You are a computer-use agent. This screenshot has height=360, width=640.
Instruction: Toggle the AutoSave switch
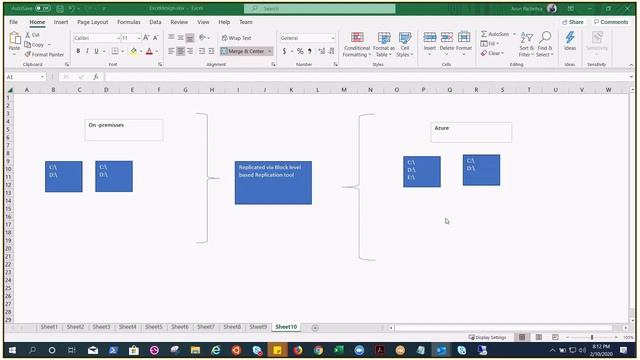coord(42,8)
